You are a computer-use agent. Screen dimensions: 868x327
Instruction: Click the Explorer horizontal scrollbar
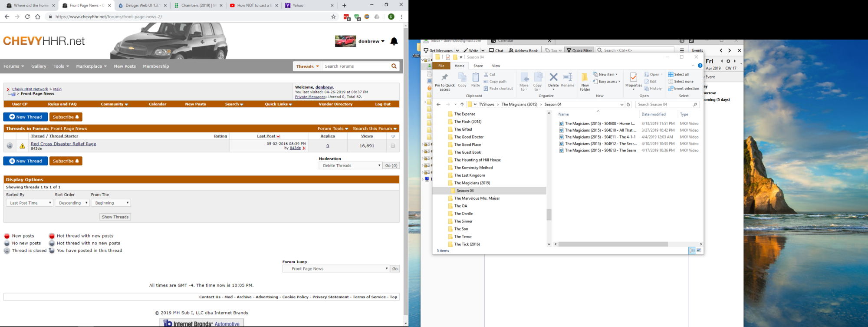tap(613, 244)
